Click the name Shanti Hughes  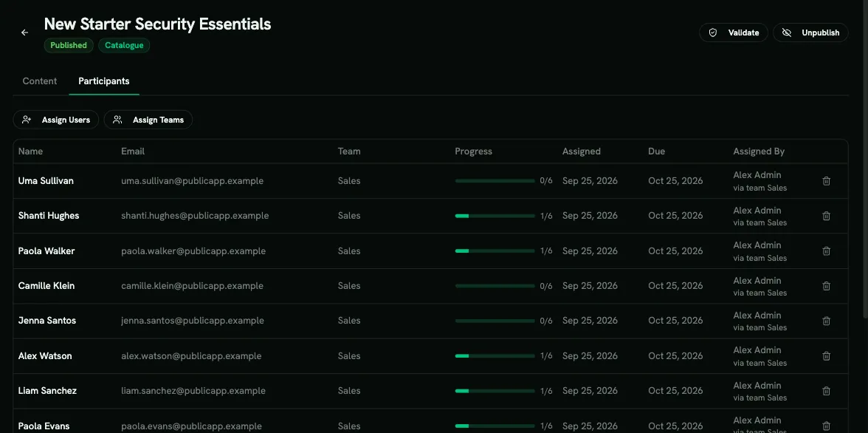[x=49, y=216]
